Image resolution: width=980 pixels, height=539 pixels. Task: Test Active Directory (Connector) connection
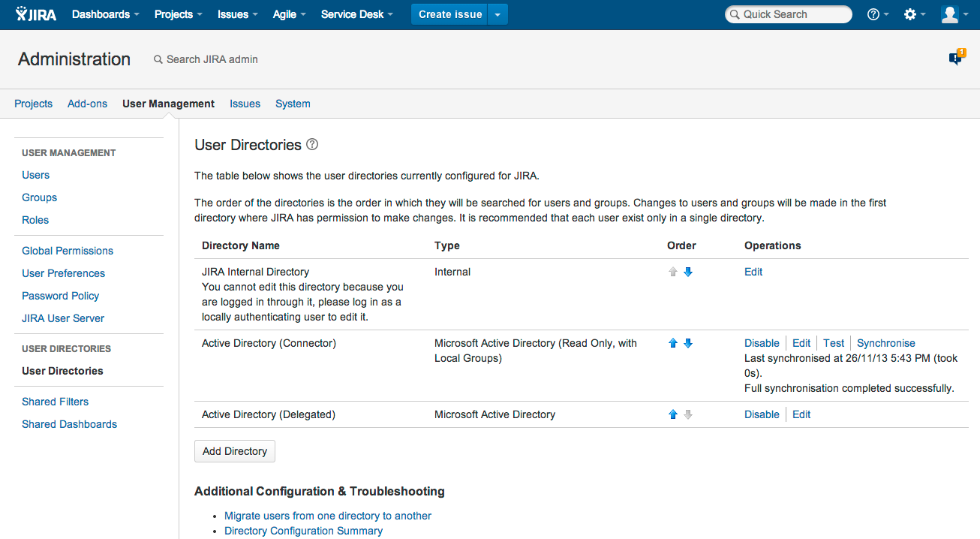834,343
